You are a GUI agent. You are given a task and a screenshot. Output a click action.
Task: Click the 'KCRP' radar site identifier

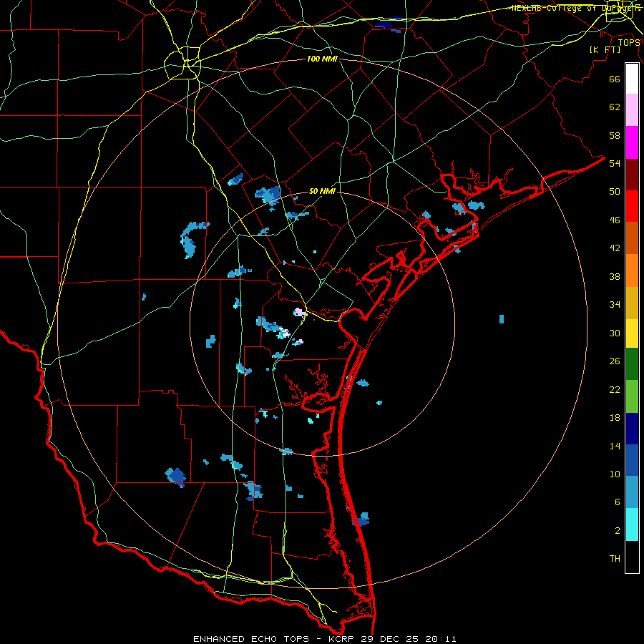341,639
